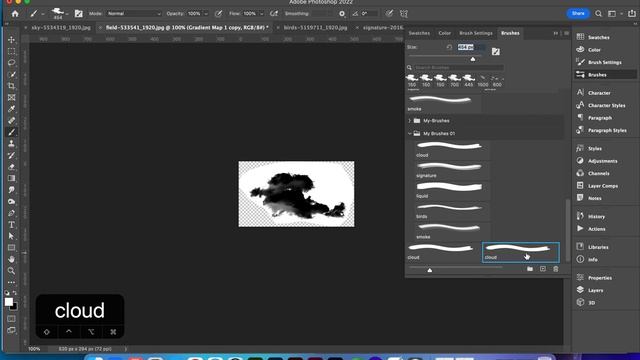The width and height of the screenshot is (640, 360).
Task: Open Adjustments panel from right sidebar
Action: coord(602,161)
